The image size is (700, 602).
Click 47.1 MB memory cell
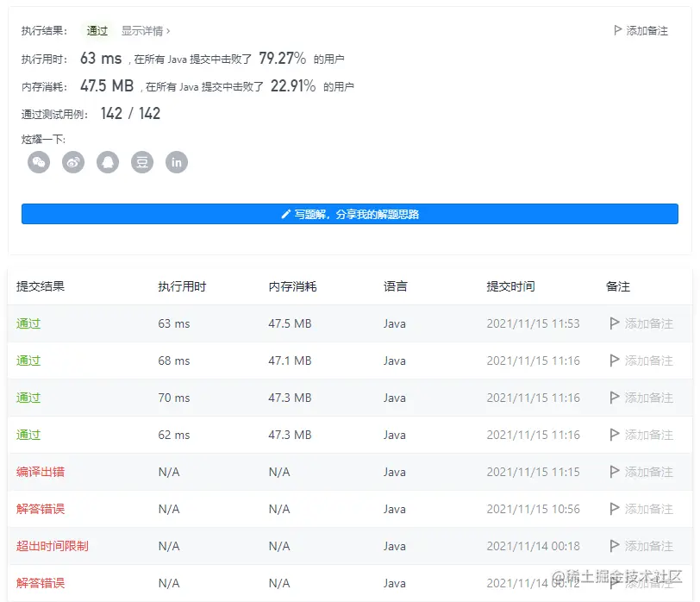tap(290, 361)
